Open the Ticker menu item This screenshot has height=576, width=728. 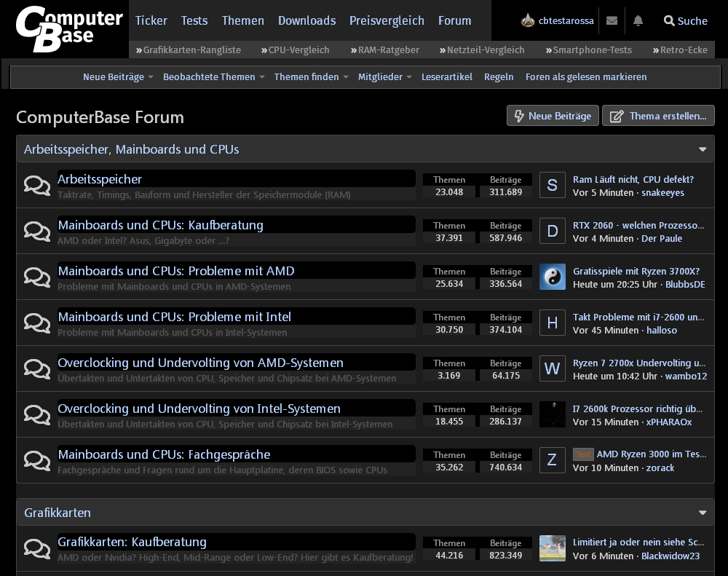coord(151,21)
